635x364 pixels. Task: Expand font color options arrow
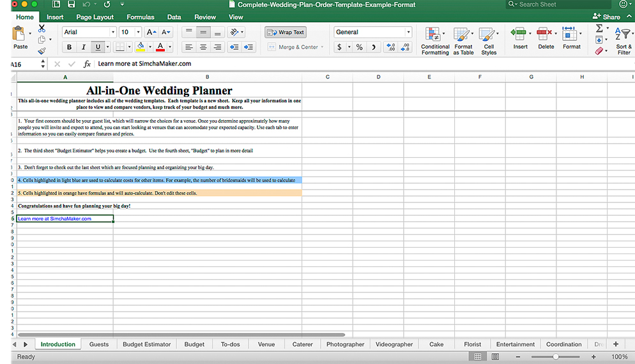(x=170, y=47)
